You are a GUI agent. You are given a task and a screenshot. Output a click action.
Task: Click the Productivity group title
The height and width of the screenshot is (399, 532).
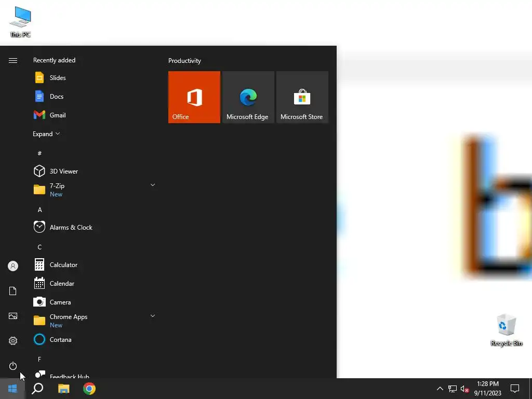184,61
